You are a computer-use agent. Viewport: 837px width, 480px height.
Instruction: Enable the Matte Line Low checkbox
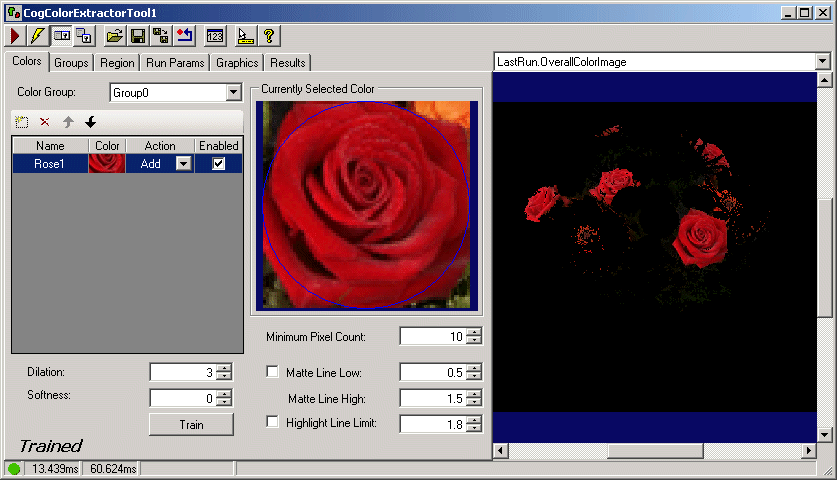[x=272, y=372]
